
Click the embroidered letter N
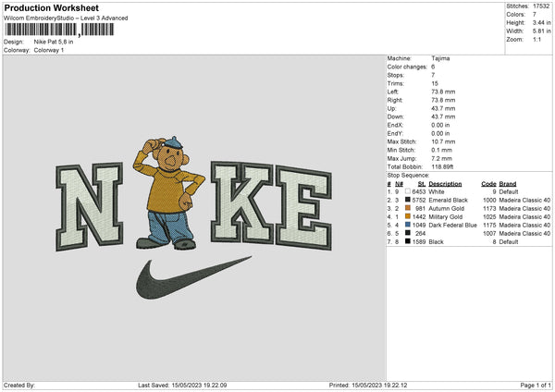click(89, 206)
